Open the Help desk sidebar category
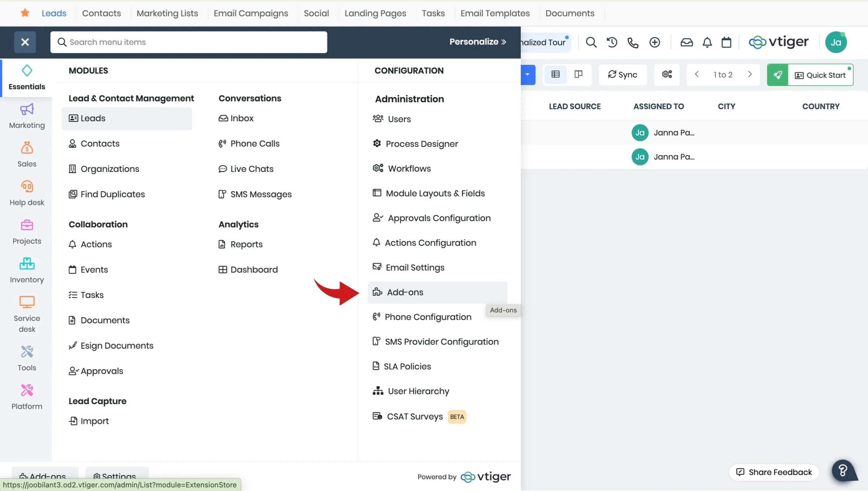Viewport: 868px width, 491px height. (27, 193)
